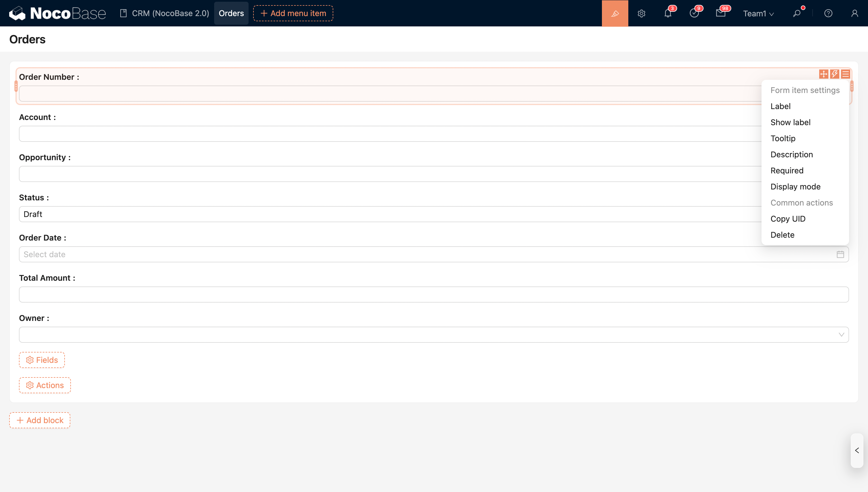Image resolution: width=868 pixels, height=492 pixels.
Task: Click the lightning linkage icon on Order Number
Action: (834, 74)
